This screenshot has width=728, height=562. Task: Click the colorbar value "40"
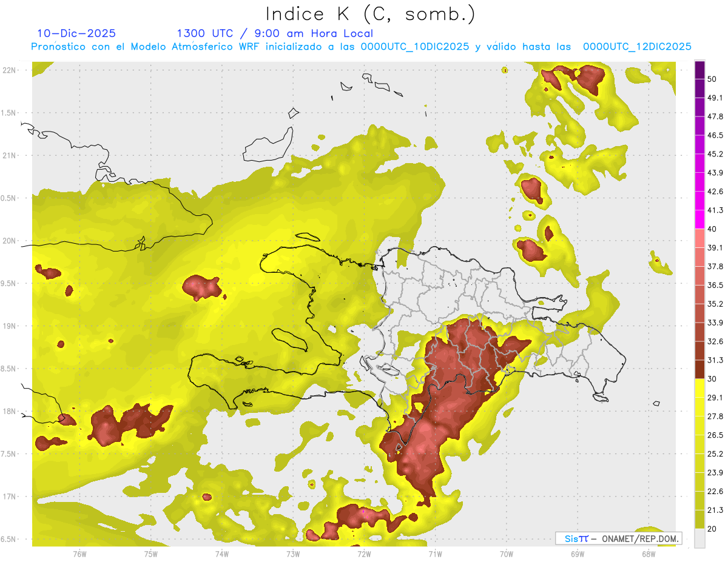713,229
